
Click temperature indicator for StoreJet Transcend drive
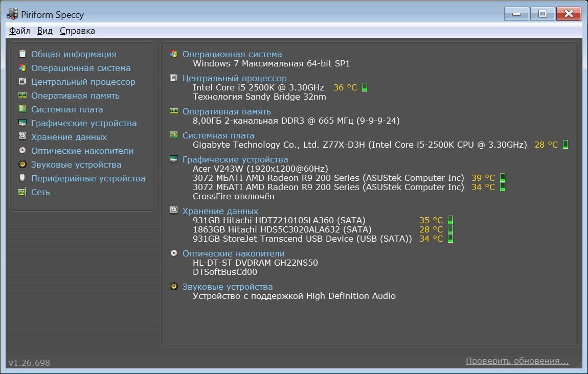coord(450,238)
